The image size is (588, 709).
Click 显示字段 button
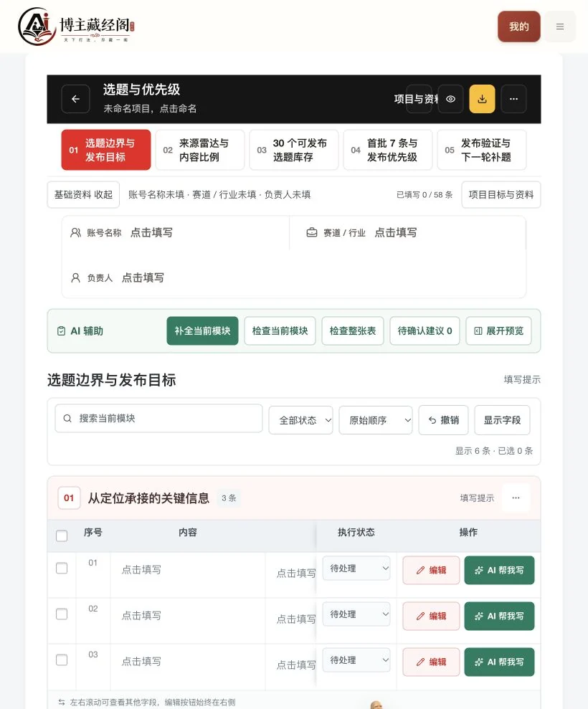coord(502,420)
